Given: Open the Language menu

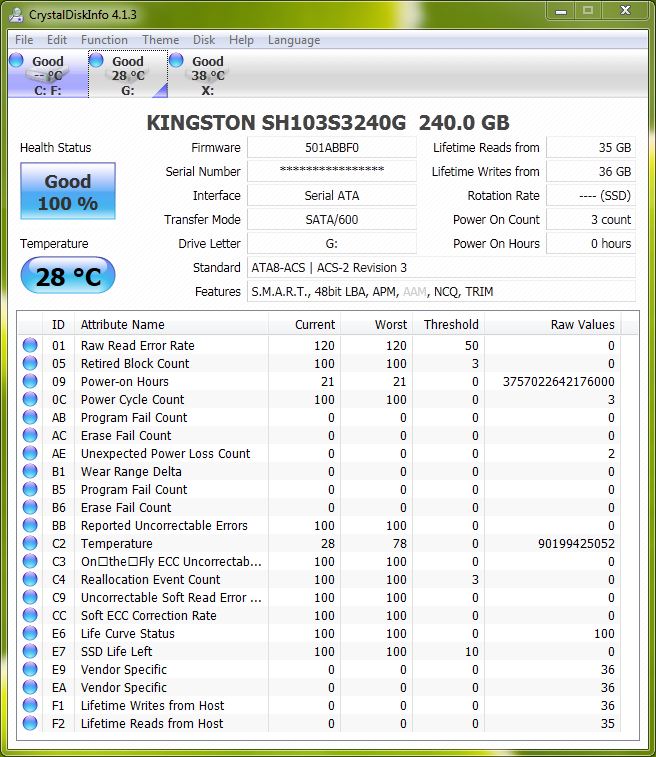Looking at the screenshot, I should (x=293, y=40).
